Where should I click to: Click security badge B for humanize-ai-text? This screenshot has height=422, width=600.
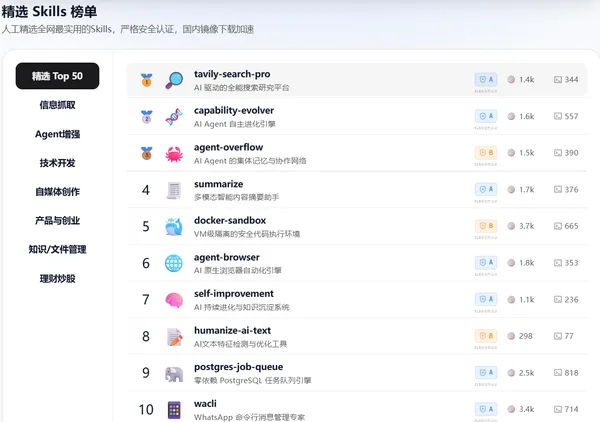(486, 336)
